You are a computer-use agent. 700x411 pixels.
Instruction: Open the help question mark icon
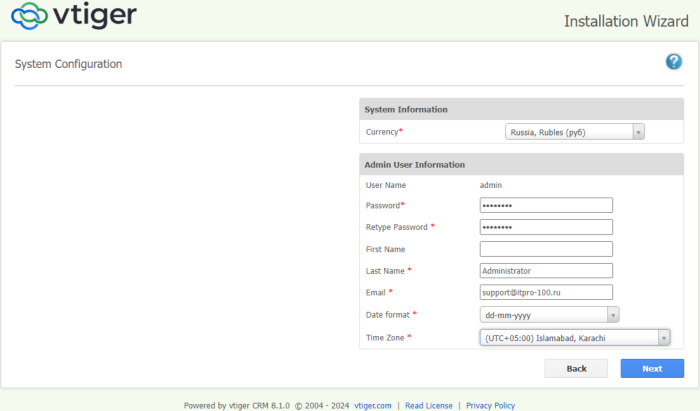coord(673,62)
